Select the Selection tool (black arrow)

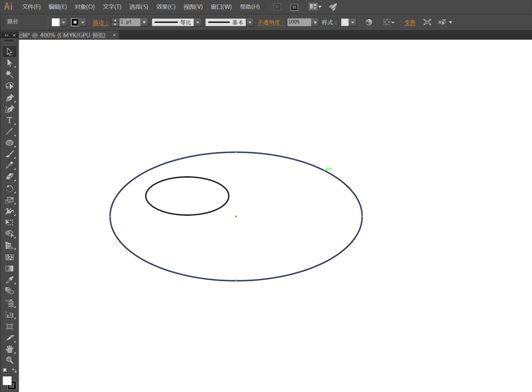coord(9,52)
